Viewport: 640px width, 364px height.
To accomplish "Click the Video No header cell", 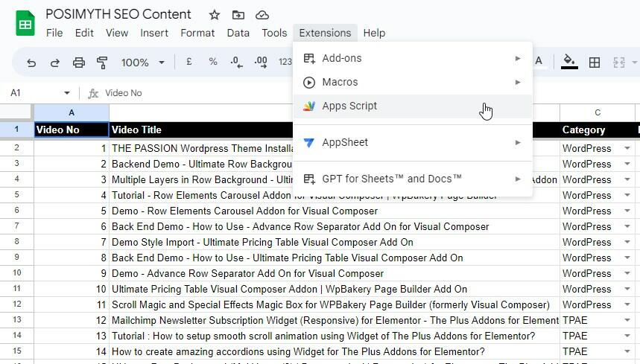I will point(72,130).
